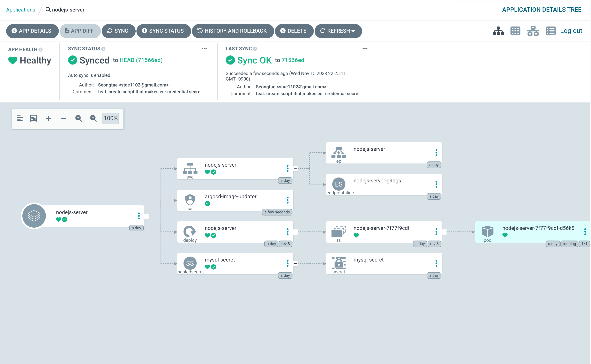This screenshot has height=364, width=591.
Task: Open HEAD (71566ed) revision link
Action: point(141,60)
